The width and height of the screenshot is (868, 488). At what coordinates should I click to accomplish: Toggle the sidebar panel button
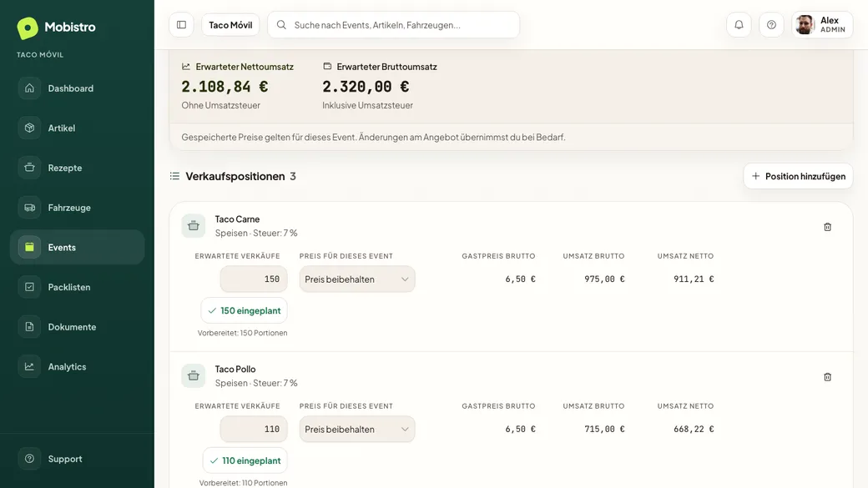tap(181, 25)
